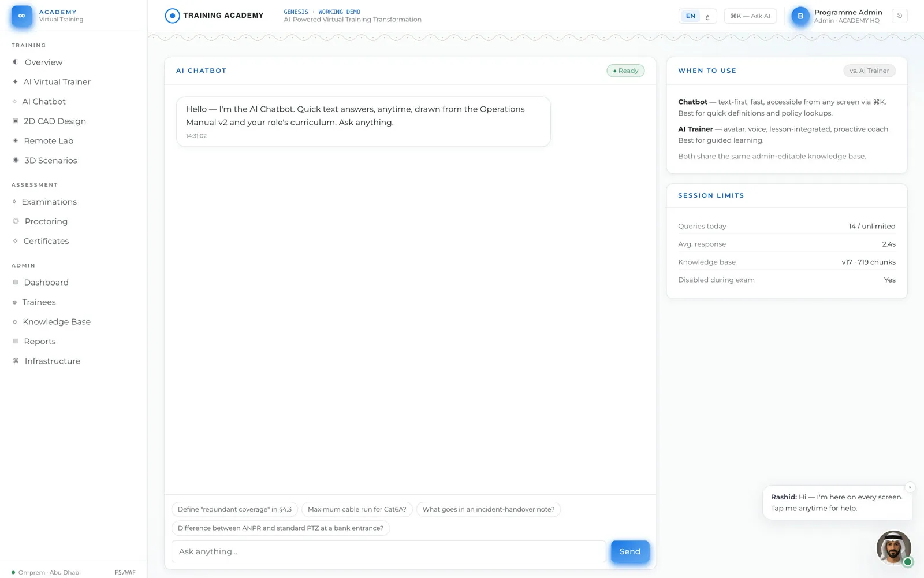Click the 'On-prem · Abu Dhabi' status text
924x578 pixels.
(x=49, y=573)
